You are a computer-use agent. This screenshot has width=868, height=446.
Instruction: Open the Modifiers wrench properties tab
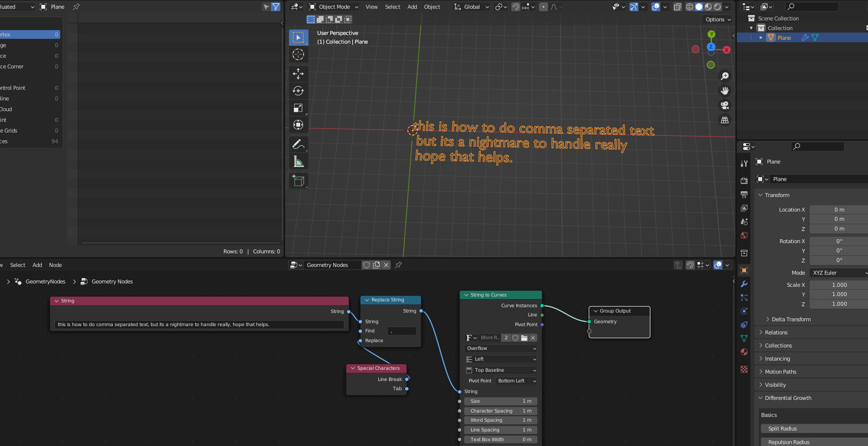(744, 284)
